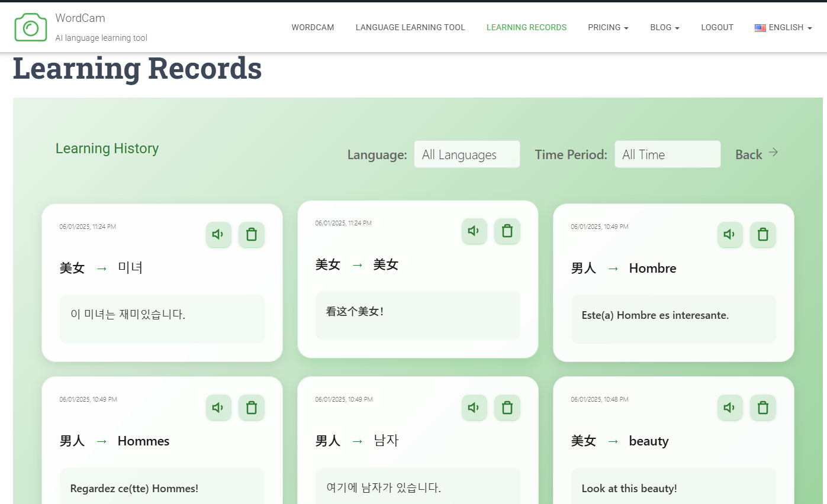Viewport: 827px width, 504px height.
Task: Click sentence 'Este(a) Hombre es interesante.'
Action: coord(655,315)
